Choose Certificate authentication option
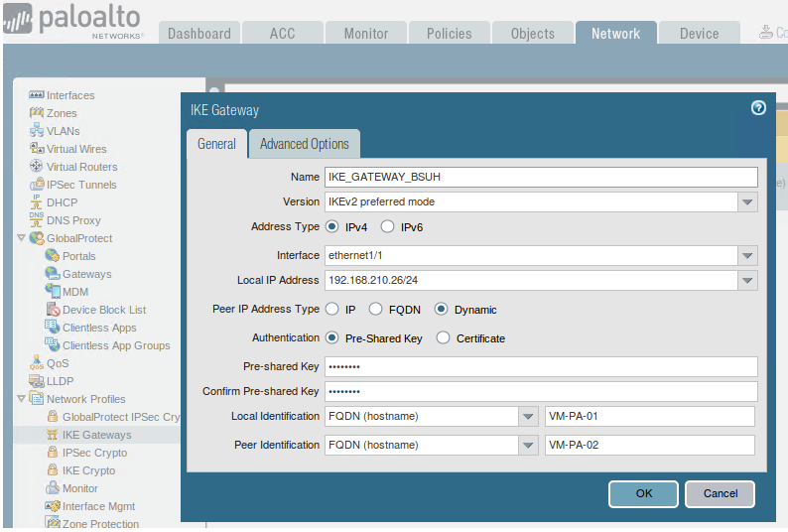The width and height of the screenshot is (788, 532). pyautogui.click(x=443, y=338)
